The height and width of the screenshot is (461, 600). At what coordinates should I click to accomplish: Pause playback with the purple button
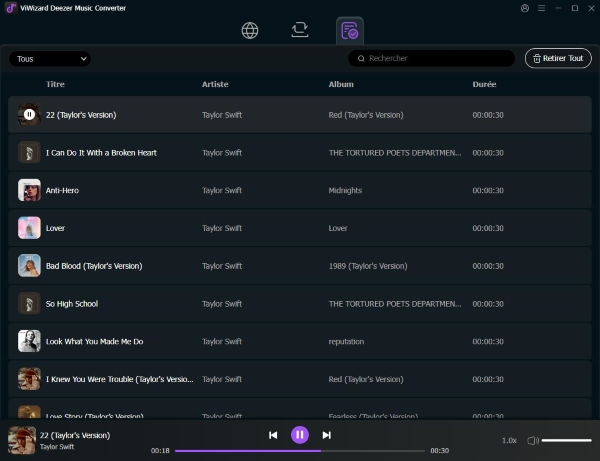point(300,435)
